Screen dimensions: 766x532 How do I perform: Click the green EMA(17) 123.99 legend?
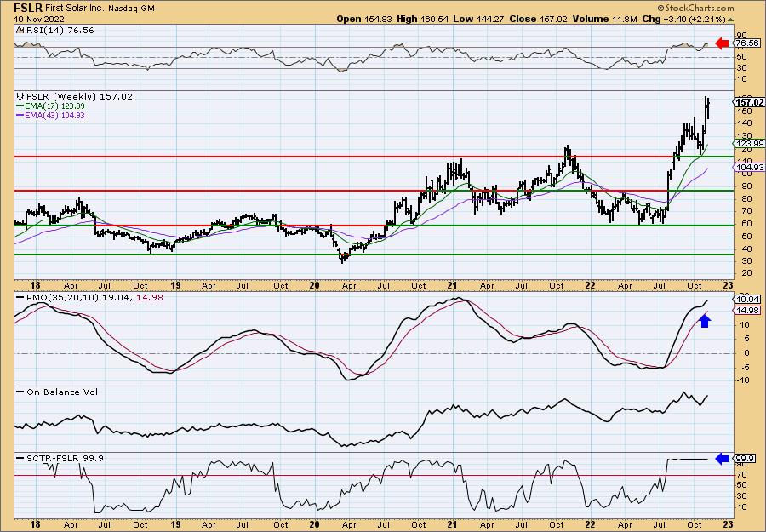click(50, 106)
